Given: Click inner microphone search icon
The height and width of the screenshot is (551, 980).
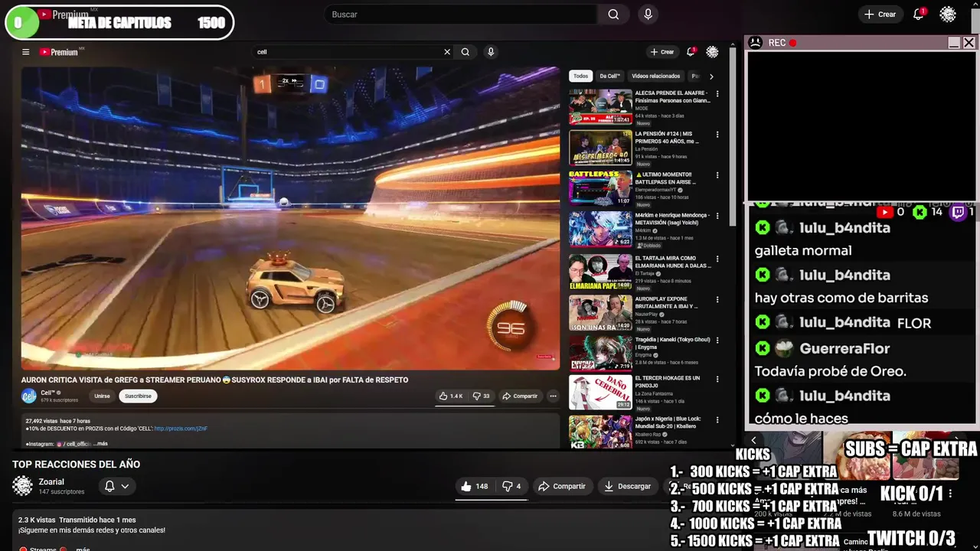Looking at the screenshot, I should 491,52.
